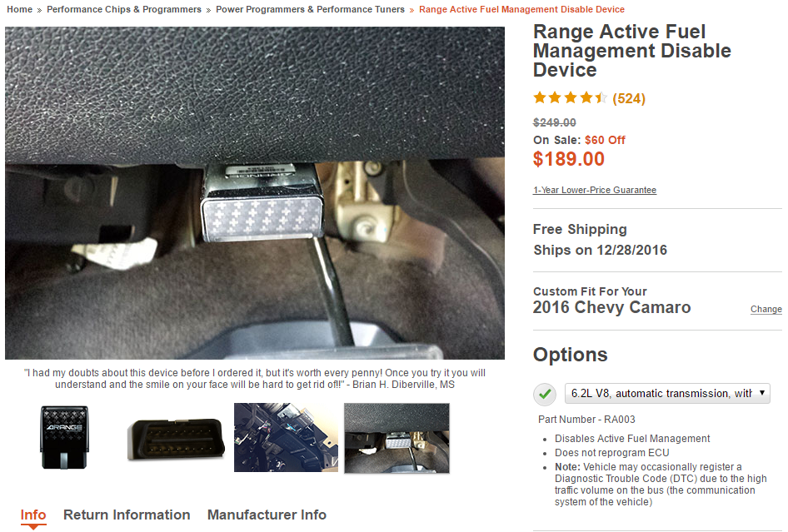788x532 pixels.
Task: Go to Home breadcrumb
Action: click(x=20, y=9)
